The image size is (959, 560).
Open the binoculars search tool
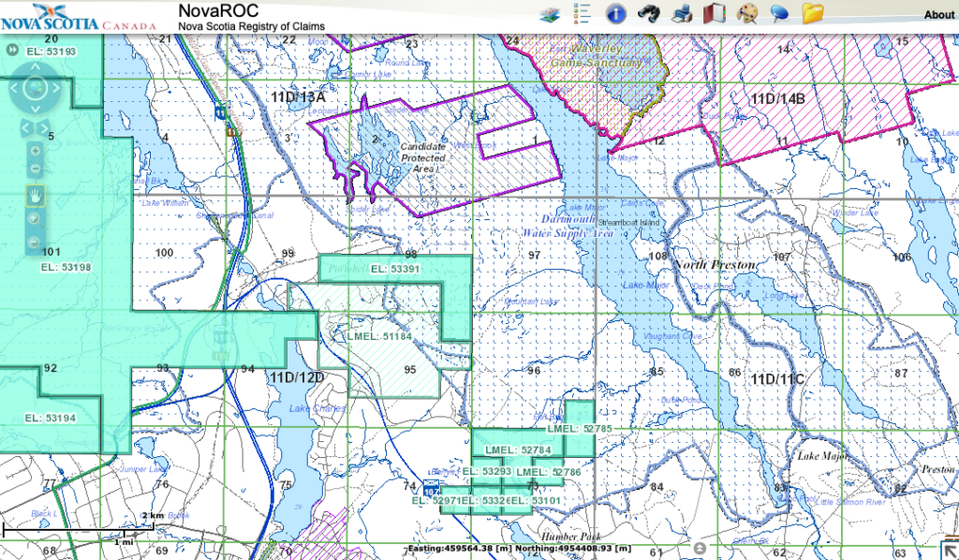point(648,13)
